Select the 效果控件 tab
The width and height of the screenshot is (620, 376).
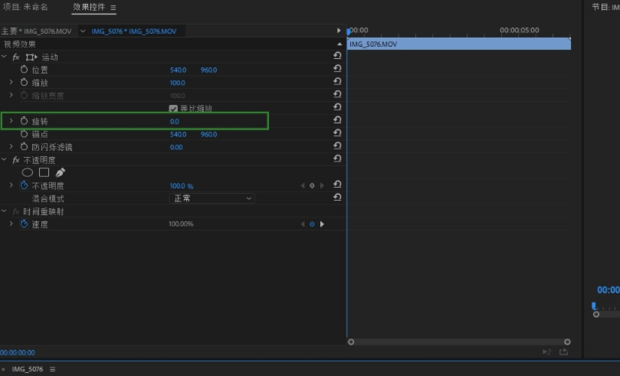click(x=89, y=7)
